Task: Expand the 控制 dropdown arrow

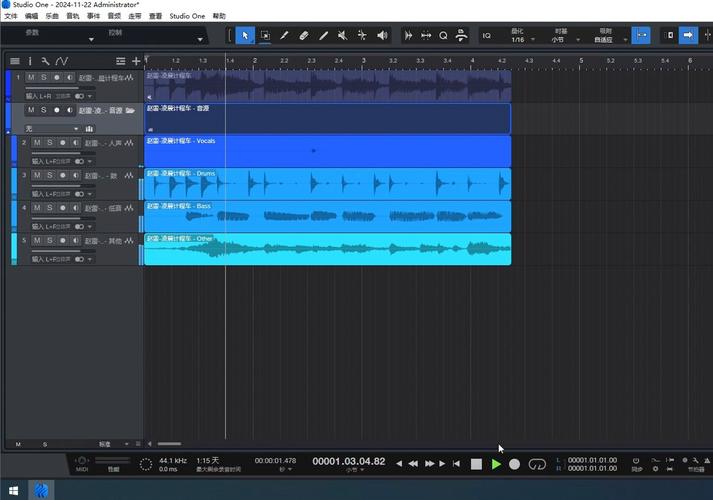Action: click(200, 40)
